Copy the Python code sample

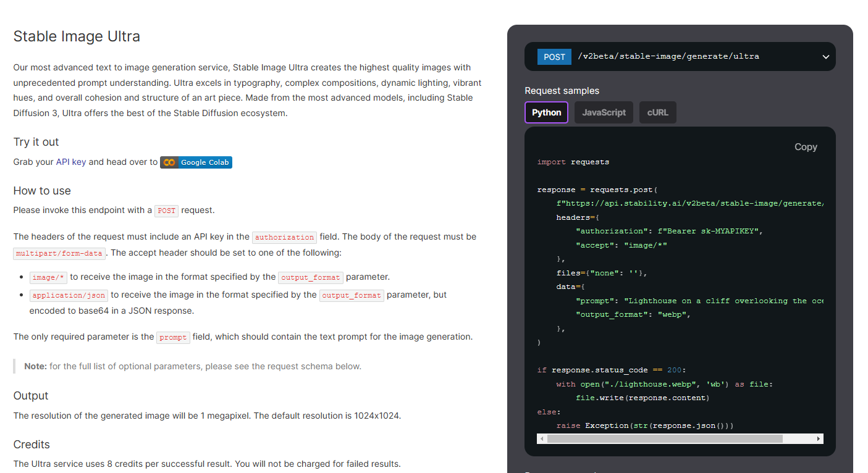pyautogui.click(x=806, y=147)
